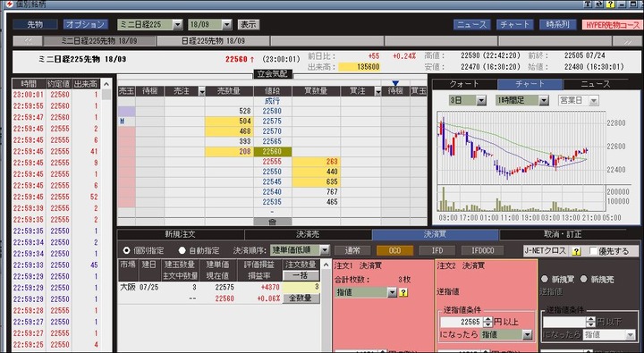Click the center-board button below price ladder
Screen dimensions: 644x353
(272, 222)
